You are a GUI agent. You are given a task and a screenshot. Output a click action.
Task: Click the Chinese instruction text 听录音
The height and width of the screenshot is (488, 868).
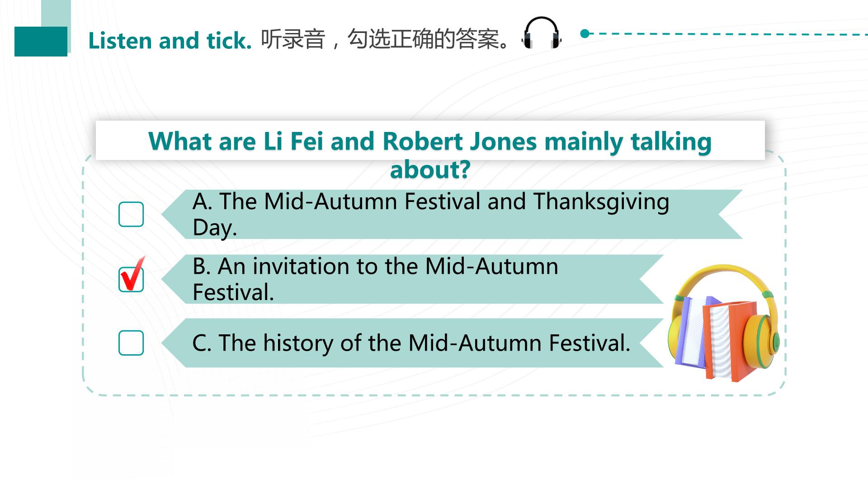pos(293,39)
